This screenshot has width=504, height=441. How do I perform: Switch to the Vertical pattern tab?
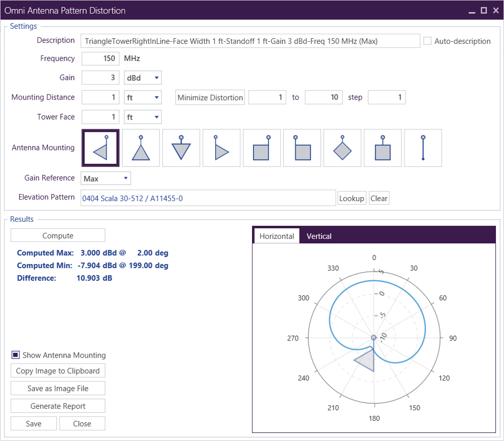tap(319, 236)
